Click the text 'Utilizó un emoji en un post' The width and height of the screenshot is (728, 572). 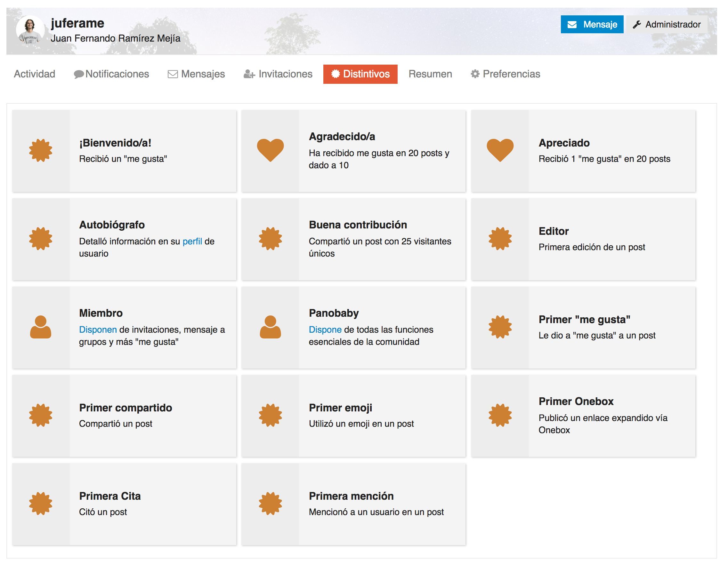click(361, 424)
